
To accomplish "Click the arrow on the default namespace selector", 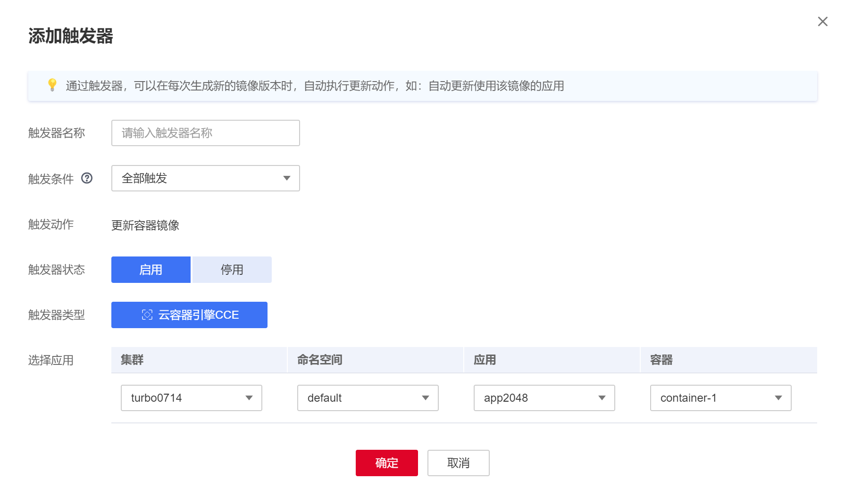I will pyautogui.click(x=426, y=398).
